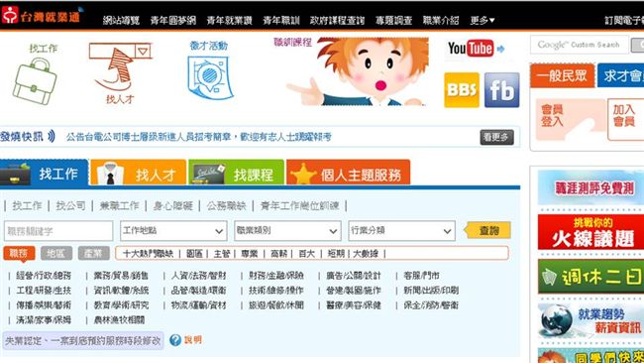
Task: Click the yellow BBS icon
Action: 462,90
